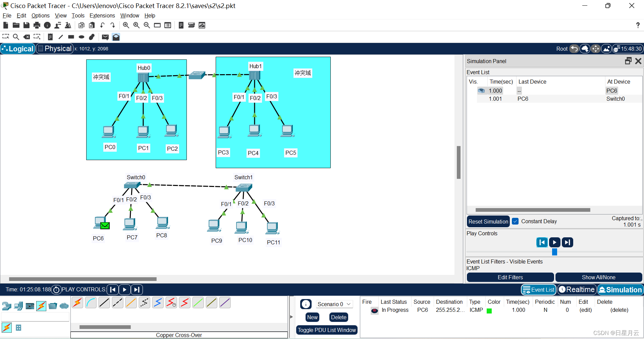The width and height of the screenshot is (644, 339).
Task: Open PDU info expander icon
Action: (306, 304)
